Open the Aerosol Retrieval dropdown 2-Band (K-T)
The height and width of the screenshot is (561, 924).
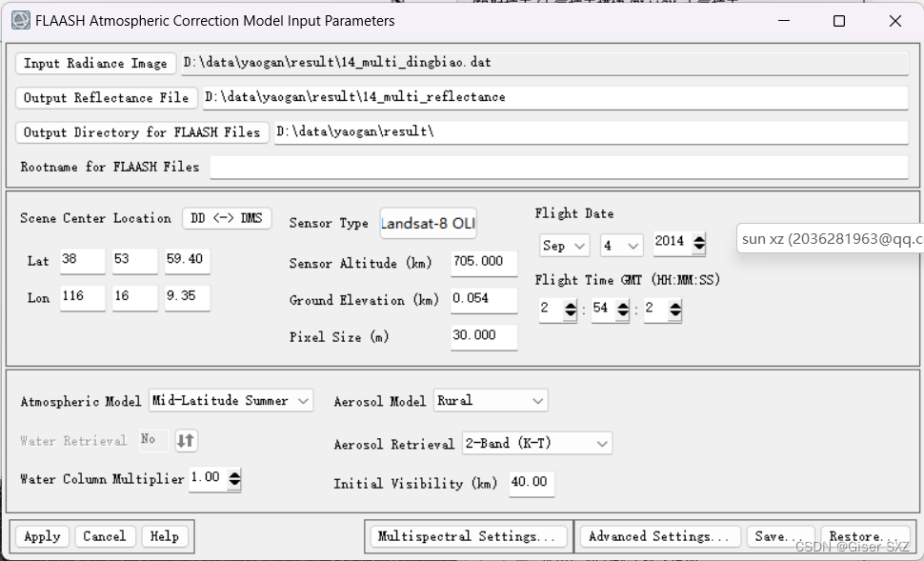pyautogui.click(x=537, y=444)
